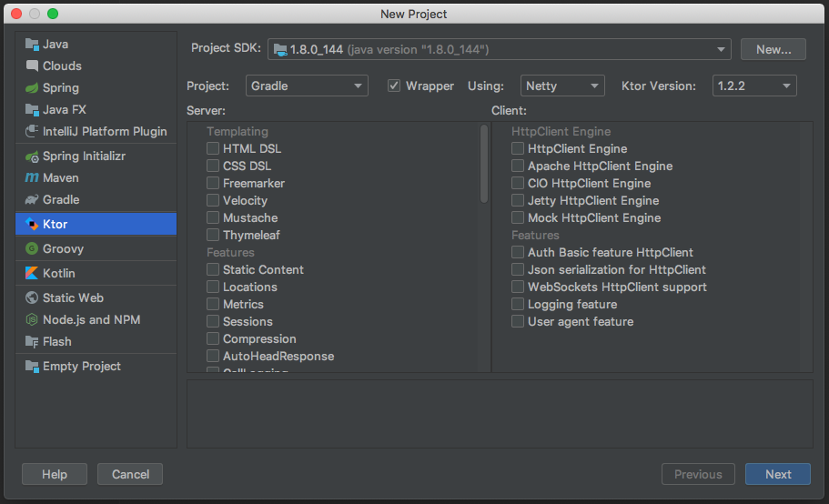
Task: Click the Java FX folder icon
Action: click(32, 110)
